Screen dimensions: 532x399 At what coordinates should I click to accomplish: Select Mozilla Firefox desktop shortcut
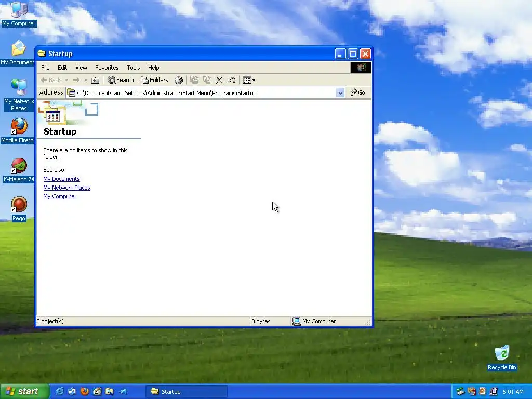coord(18,131)
